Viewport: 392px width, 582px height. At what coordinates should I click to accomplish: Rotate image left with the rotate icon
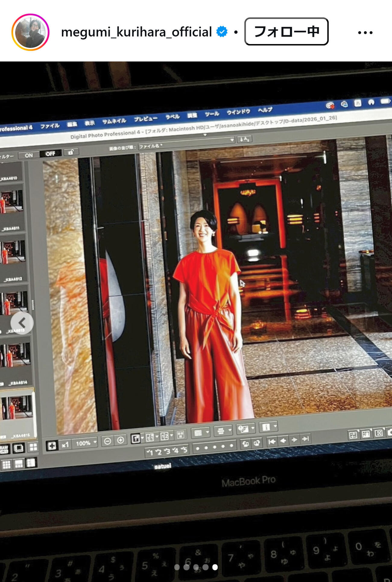pos(246,444)
